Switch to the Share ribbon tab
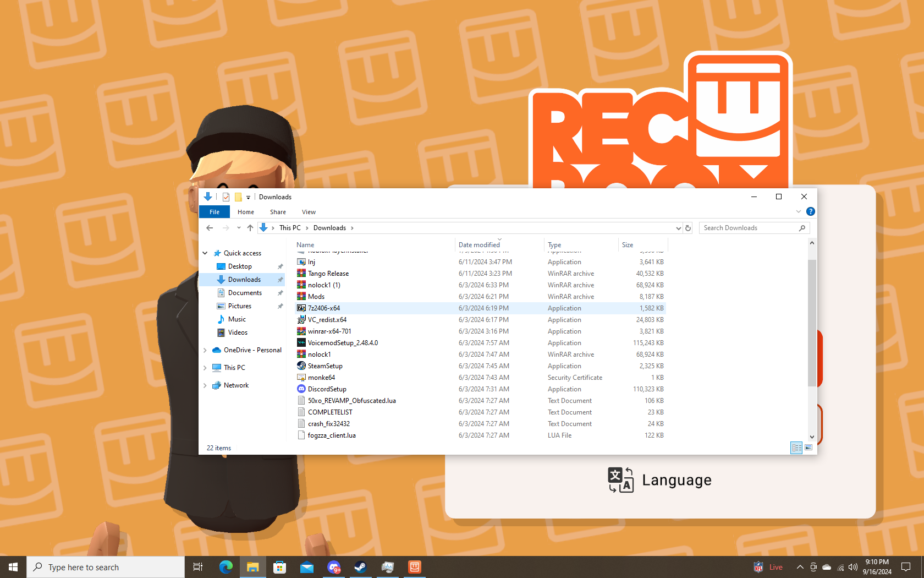Screen dimensions: 924x578 point(278,212)
